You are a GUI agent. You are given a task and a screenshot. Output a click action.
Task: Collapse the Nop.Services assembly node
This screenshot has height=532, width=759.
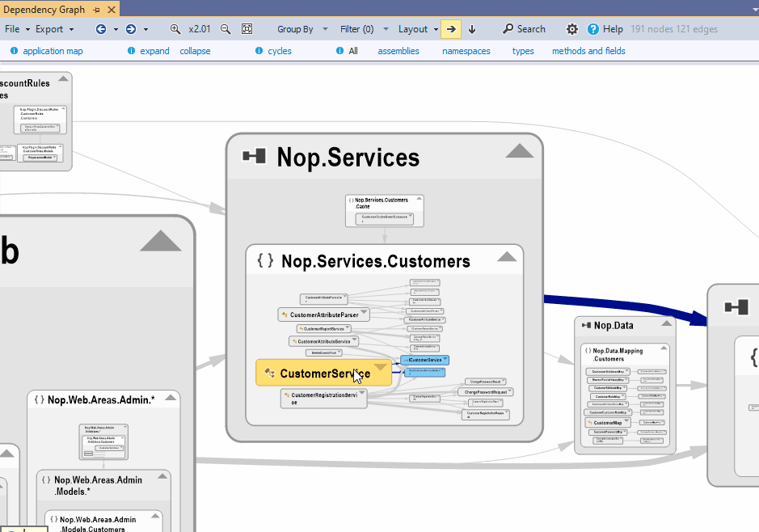coord(519,151)
